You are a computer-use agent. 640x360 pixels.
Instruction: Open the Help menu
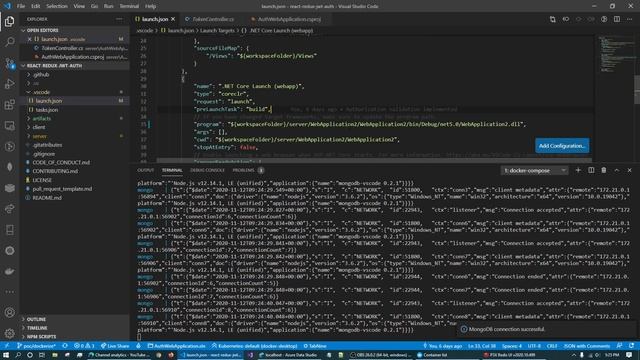(x=151, y=6)
